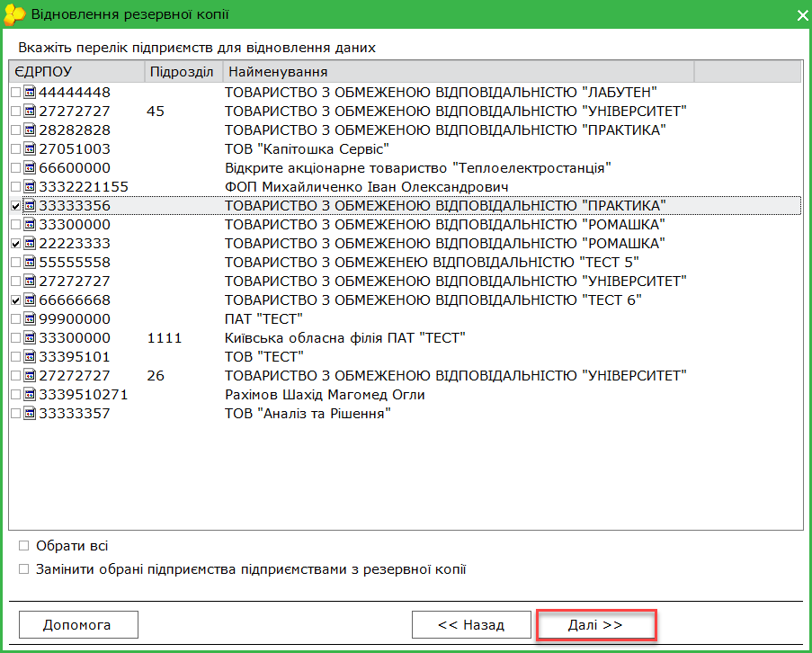Click the icon in the УНІВЕРСИТЕТ підрозділ 26 row
Image resolution: width=812 pixels, height=653 pixels.
30,376
